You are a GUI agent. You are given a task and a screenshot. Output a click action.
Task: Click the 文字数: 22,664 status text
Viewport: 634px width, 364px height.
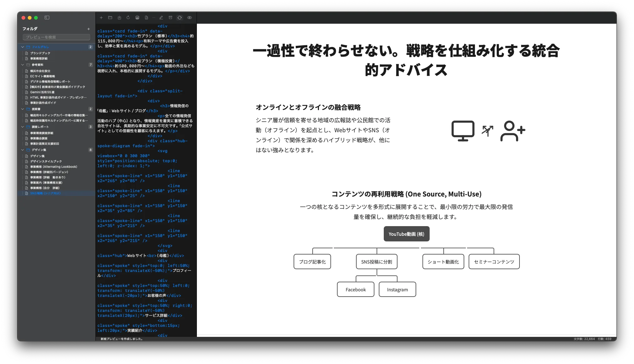pyautogui.click(x=584, y=339)
